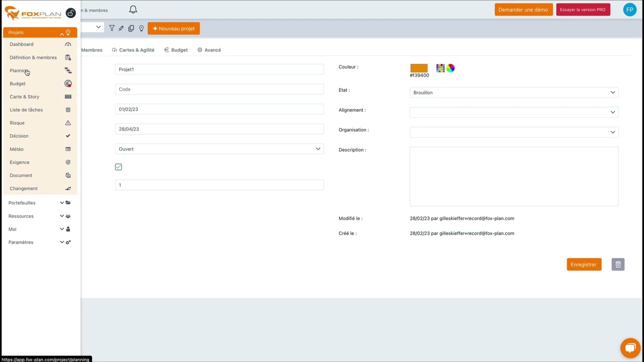Open Budget in the sidebar
Image resolution: width=644 pixels, height=362 pixels.
40,83
